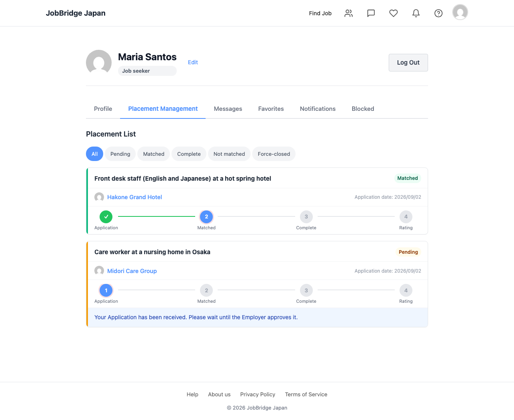Click the Hakone Grand Hotel avatar icon
The width and height of the screenshot is (514, 420).
pyautogui.click(x=99, y=197)
